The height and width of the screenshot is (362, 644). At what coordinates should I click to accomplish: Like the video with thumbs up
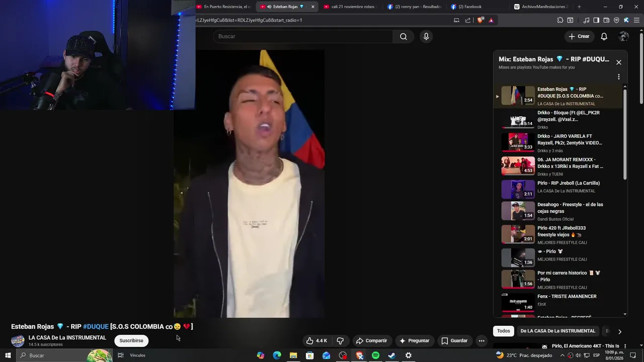pos(317,341)
